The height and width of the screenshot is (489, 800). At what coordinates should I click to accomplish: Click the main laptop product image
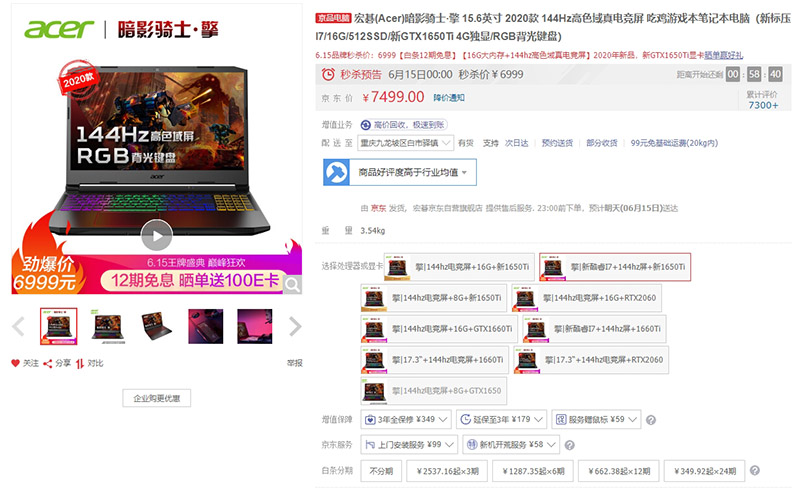point(157,151)
